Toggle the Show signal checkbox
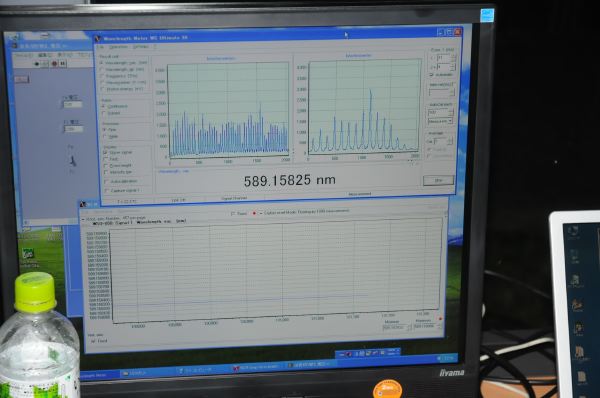The image size is (600, 398). click(105, 152)
